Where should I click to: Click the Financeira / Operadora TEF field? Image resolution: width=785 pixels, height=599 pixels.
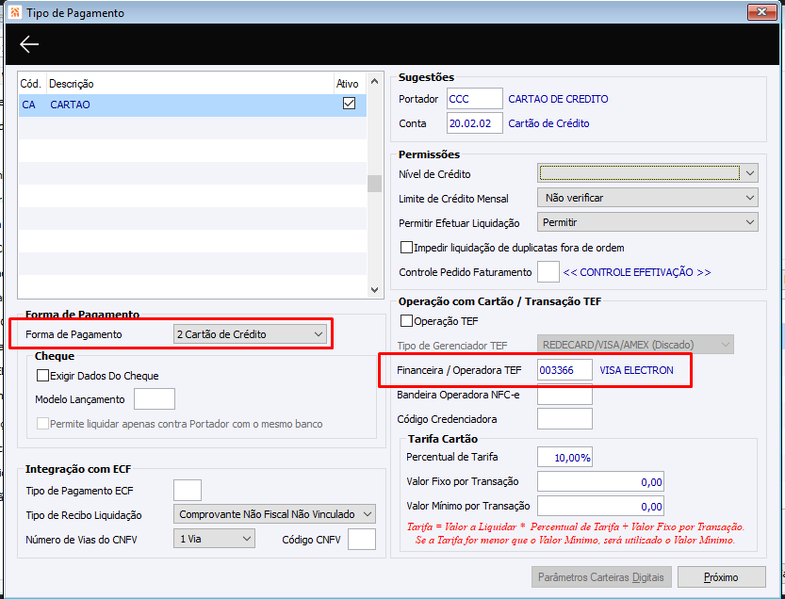[x=565, y=370]
